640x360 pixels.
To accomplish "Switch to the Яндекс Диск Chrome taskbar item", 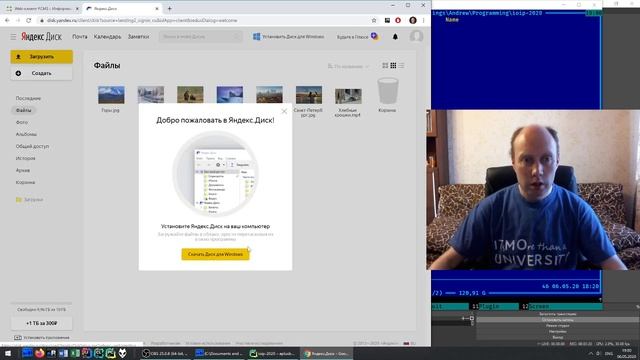I will click(x=326, y=353).
